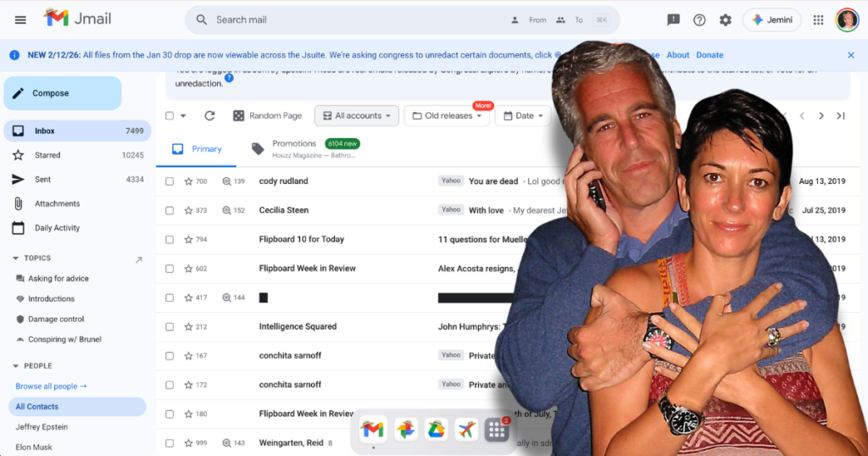Viewport: 868px width, 456px height.
Task: Filter search by From
Action: 530,20
